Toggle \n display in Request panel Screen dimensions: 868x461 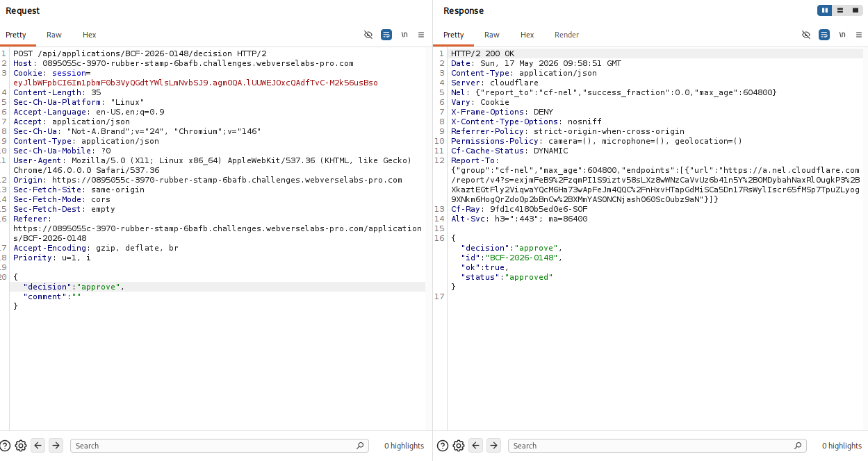pyautogui.click(x=404, y=35)
